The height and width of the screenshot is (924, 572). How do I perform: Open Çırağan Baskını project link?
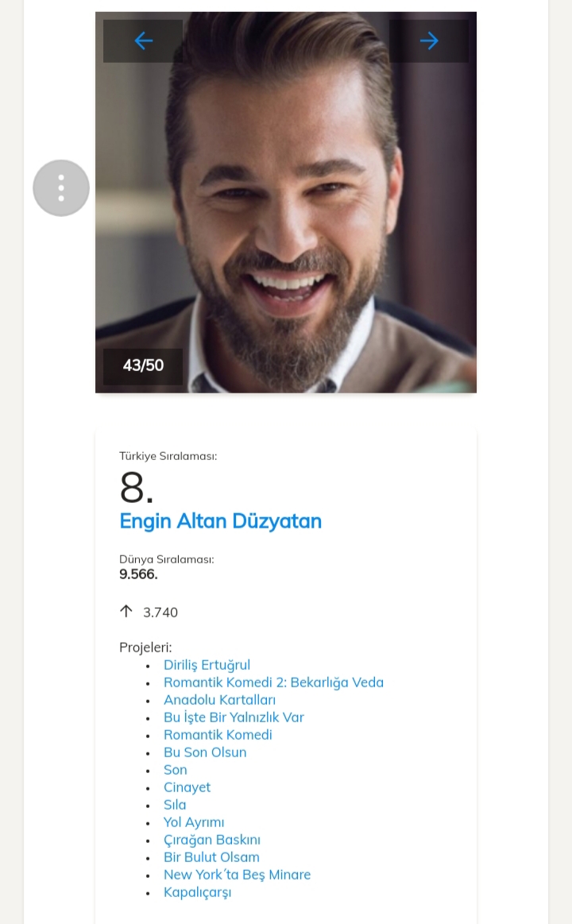(x=211, y=840)
